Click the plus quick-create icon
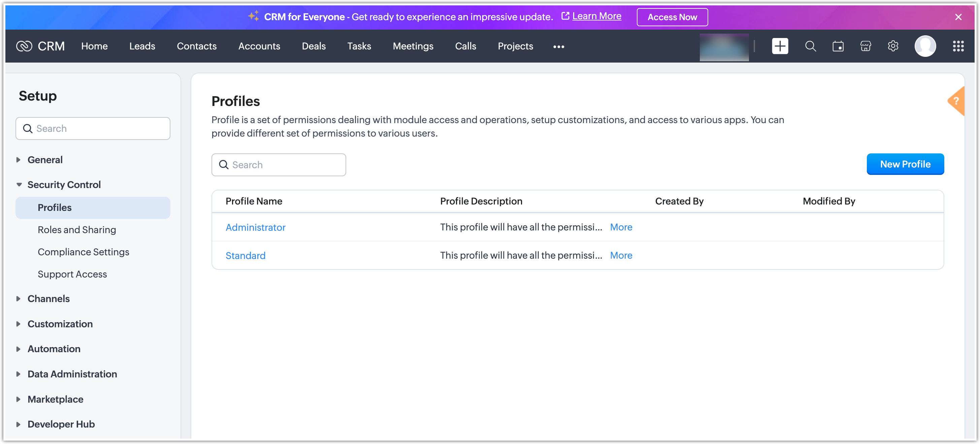 (x=780, y=46)
